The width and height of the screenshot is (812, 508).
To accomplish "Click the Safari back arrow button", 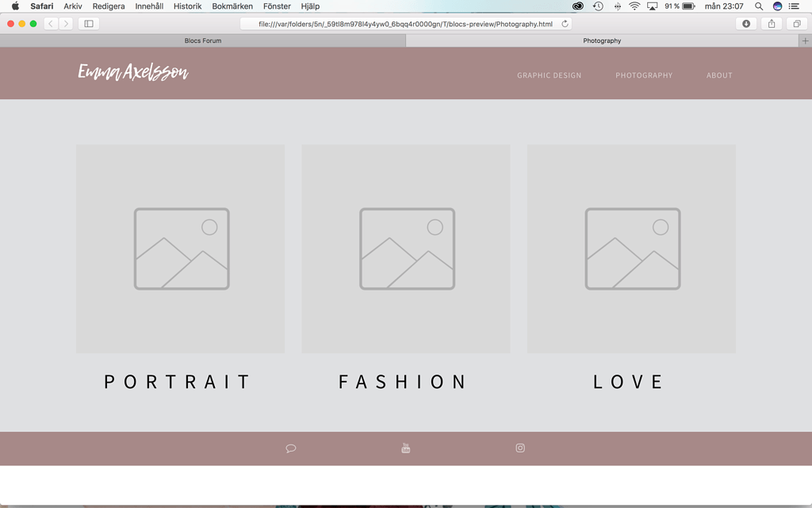I will click(x=51, y=24).
